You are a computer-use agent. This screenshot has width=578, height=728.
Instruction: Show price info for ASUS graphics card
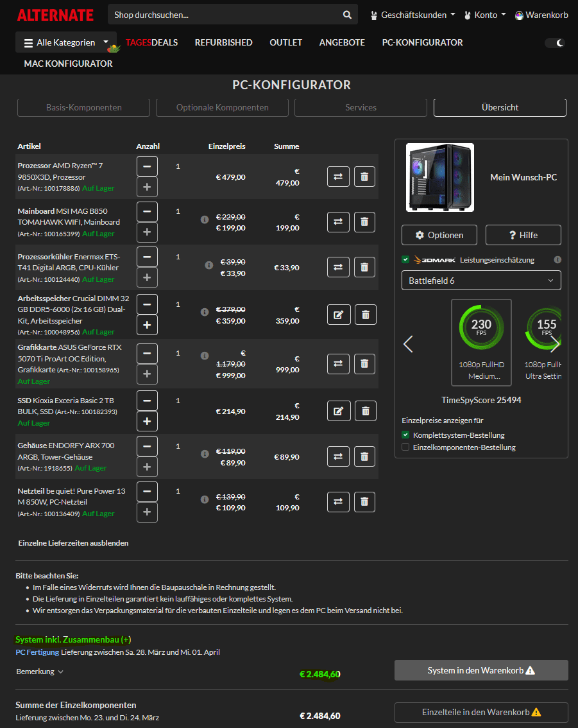point(205,356)
